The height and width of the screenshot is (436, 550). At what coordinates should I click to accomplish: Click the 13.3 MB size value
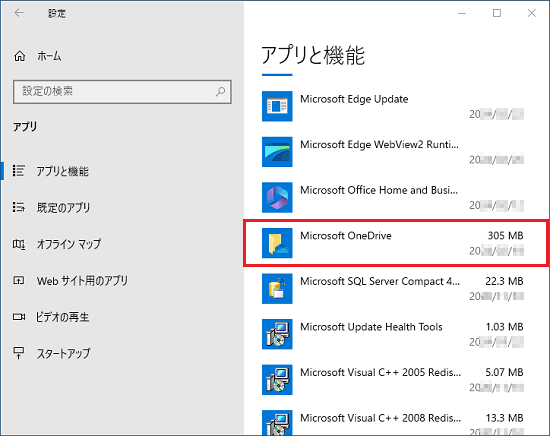(504, 418)
